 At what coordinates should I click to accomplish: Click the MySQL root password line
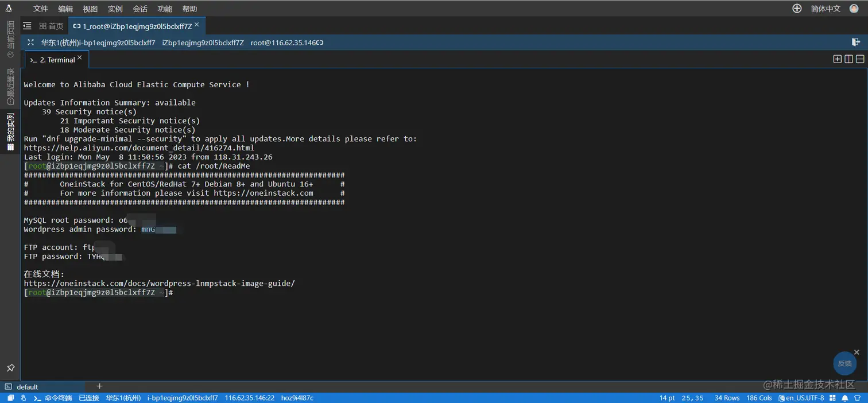[90, 220]
